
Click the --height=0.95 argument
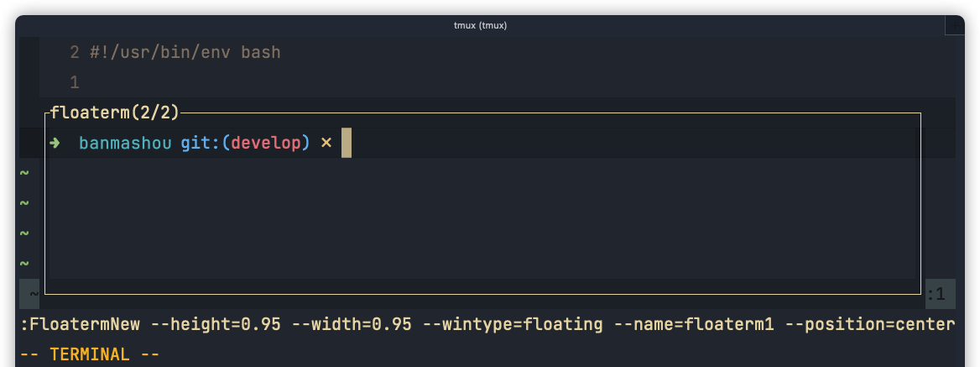click(216, 324)
